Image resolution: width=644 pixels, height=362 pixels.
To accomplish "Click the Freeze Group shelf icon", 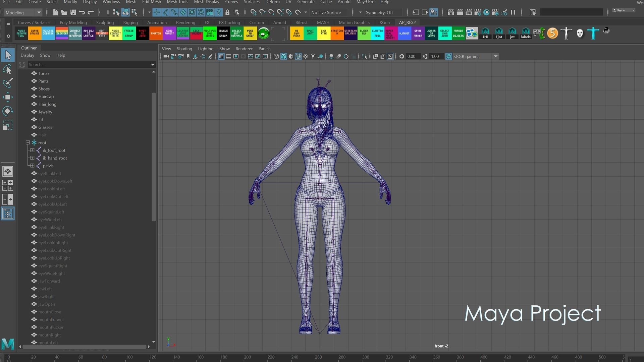I will tap(129, 33).
